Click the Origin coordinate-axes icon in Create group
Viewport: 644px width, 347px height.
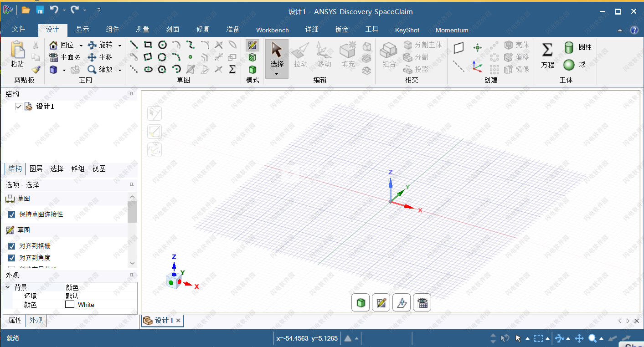tap(477, 66)
